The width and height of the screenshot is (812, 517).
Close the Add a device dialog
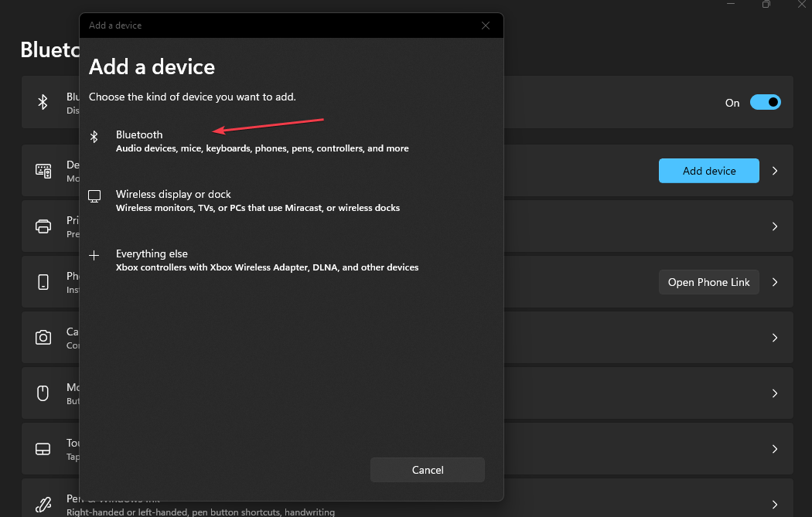[485, 26]
